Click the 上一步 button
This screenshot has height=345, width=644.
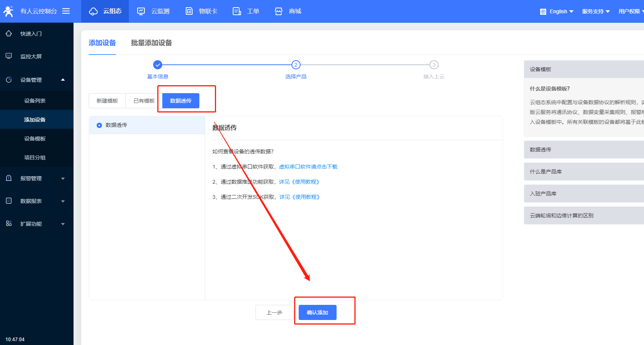pyautogui.click(x=274, y=312)
